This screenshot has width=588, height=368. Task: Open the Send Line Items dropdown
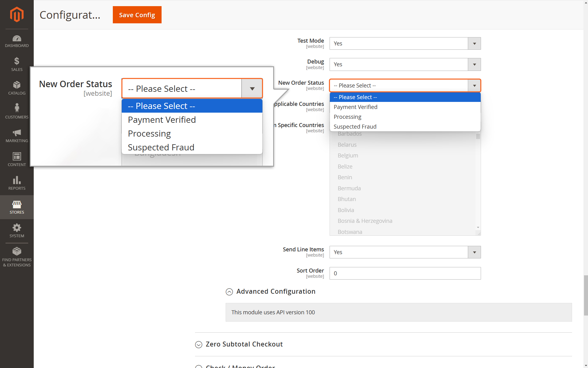(x=405, y=252)
